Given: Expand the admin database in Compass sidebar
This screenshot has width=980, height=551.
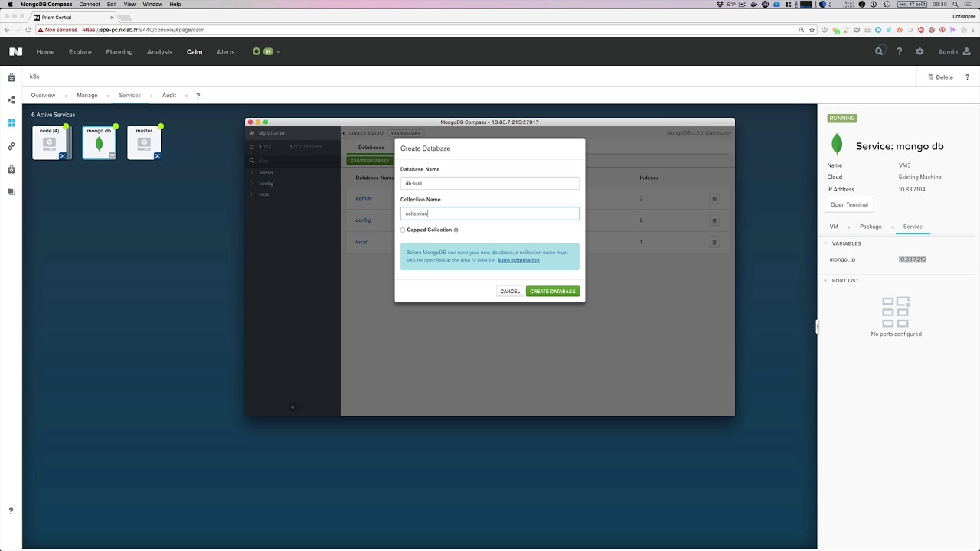Looking at the screenshot, I should (x=252, y=173).
